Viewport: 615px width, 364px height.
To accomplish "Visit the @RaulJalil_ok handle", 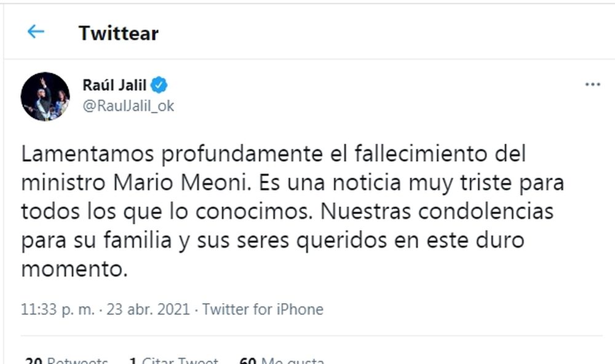I will click(129, 106).
